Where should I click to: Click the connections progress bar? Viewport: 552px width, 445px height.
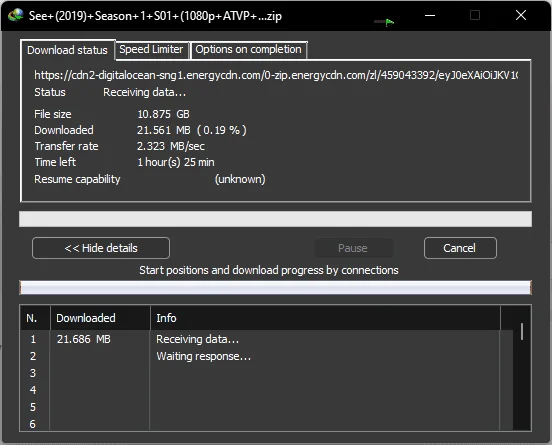[x=275, y=288]
